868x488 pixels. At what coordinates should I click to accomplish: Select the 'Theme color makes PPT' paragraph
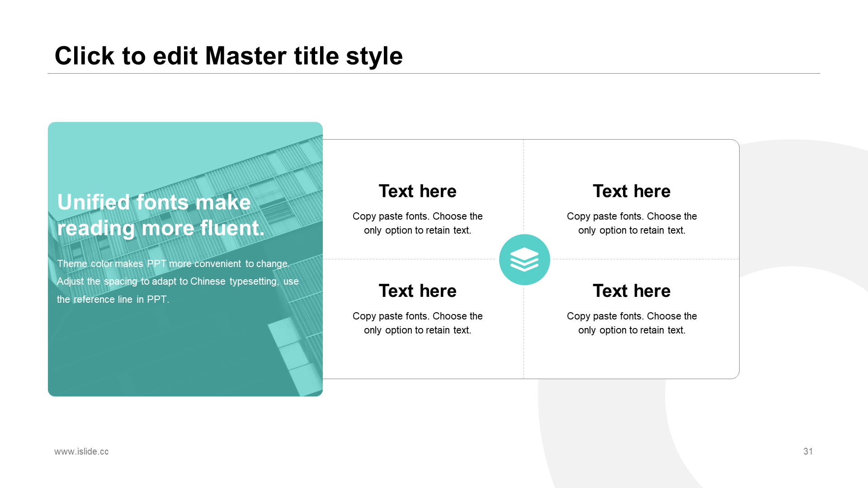click(178, 282)
